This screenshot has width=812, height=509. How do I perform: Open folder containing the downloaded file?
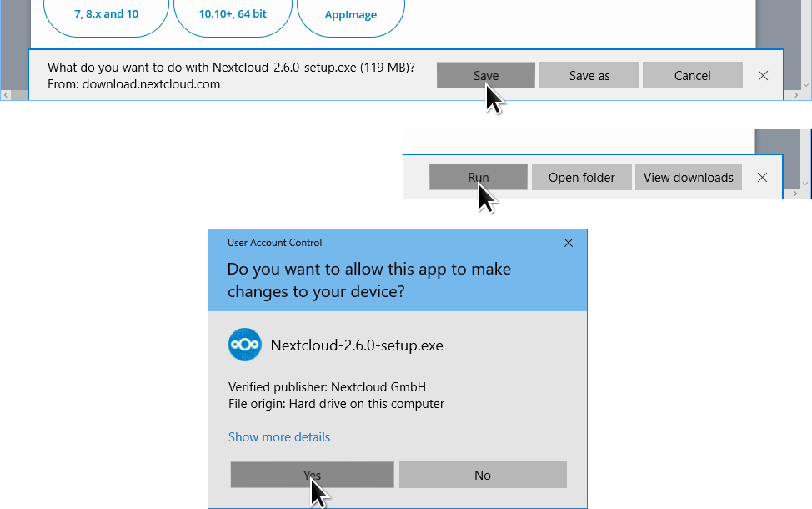(581, 177)
